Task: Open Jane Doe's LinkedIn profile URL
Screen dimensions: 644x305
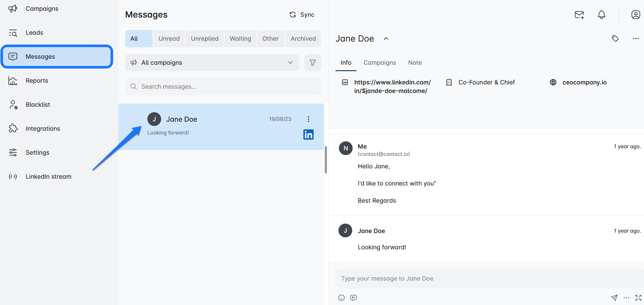Action: pos(392,86)
